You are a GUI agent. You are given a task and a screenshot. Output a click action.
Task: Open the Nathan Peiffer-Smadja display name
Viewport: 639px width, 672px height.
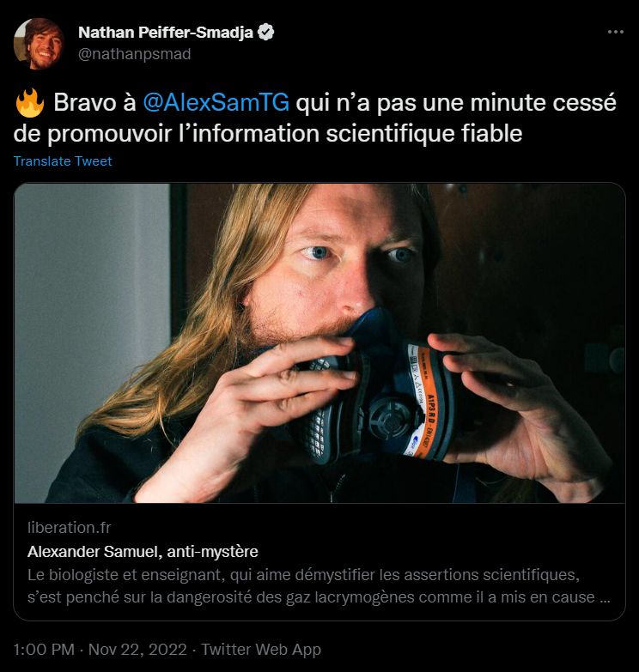click(166, 33)
